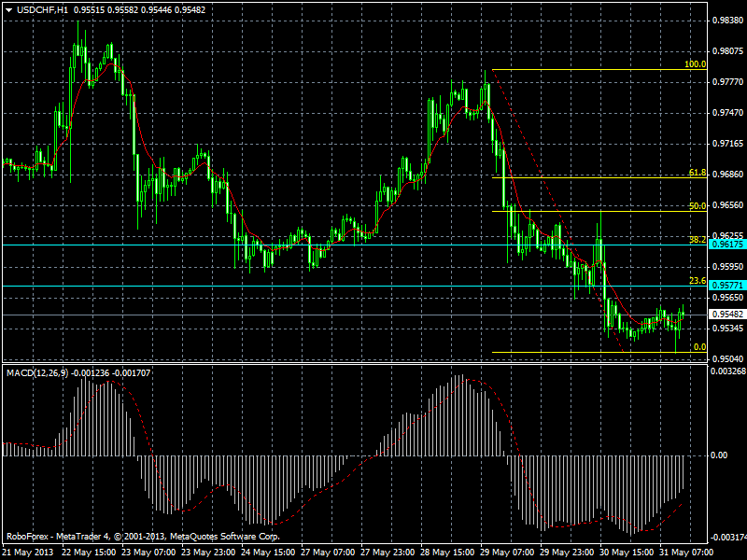Viewport: 747px width, 560px height.
Task: Select the Fibonacci 38.2 level label
Action: 698,240
